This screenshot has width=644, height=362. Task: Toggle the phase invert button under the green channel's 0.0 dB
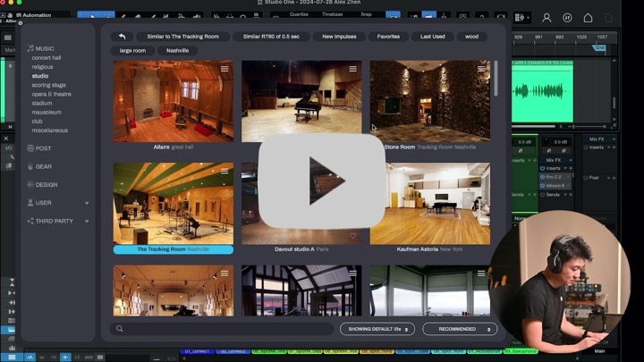click(521, 151)
